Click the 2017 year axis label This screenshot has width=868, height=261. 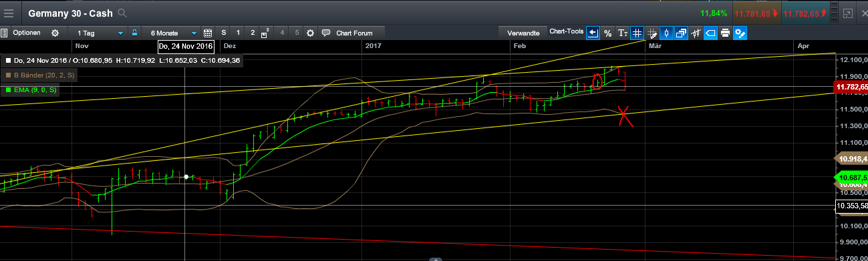tap(374, 46)
